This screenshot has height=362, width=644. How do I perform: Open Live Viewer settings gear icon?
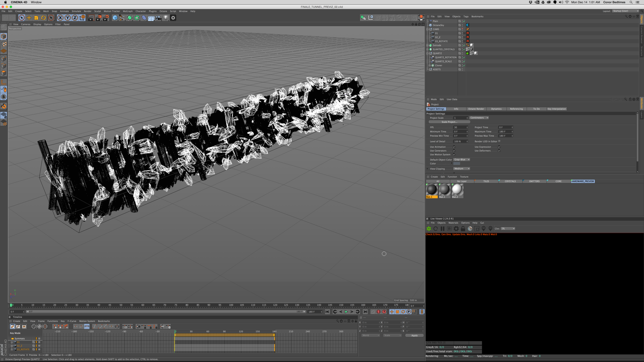pos(456,229)
